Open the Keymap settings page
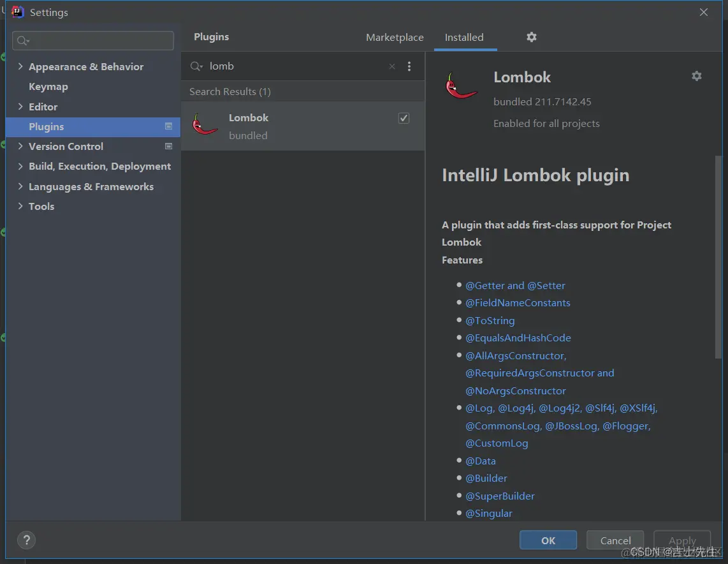The height and width of the screenshot is (564, 728). click(x=48, y=87)
